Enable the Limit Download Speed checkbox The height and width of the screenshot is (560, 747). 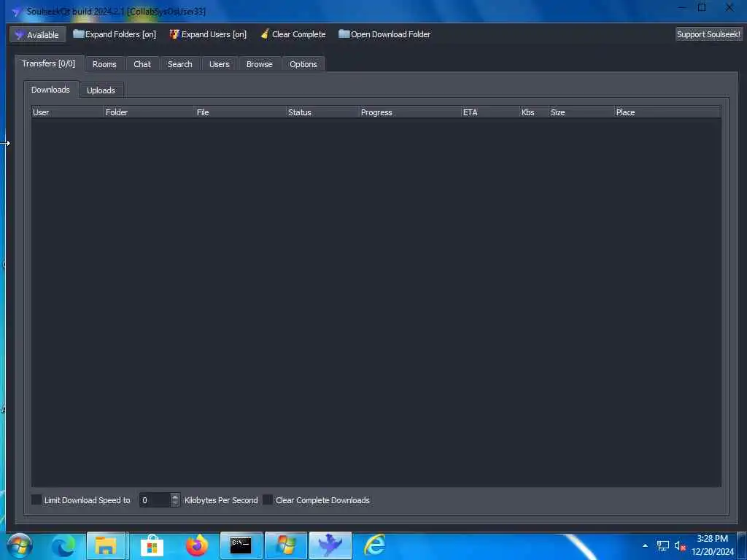coord(36,499)
